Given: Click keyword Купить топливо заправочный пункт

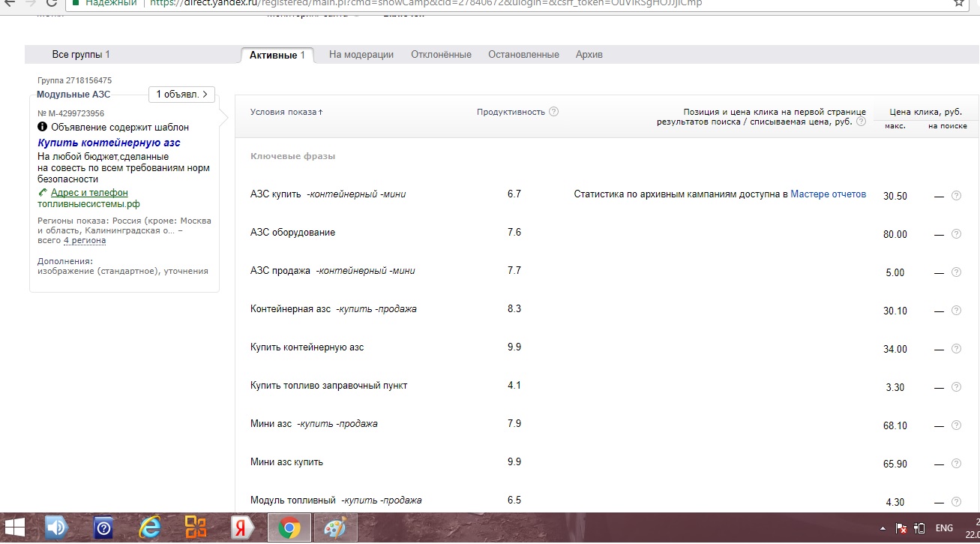Looking at the screenshot, I should [x=329, y=386].
